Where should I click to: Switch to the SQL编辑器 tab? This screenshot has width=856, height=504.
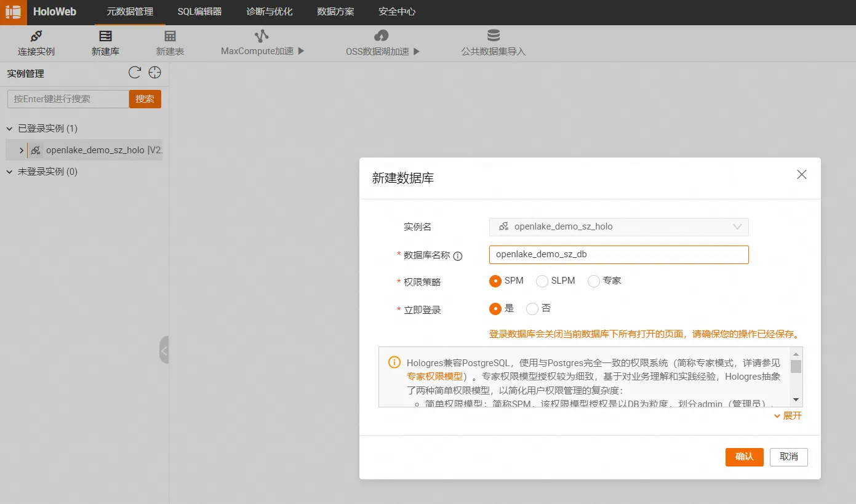199,12
